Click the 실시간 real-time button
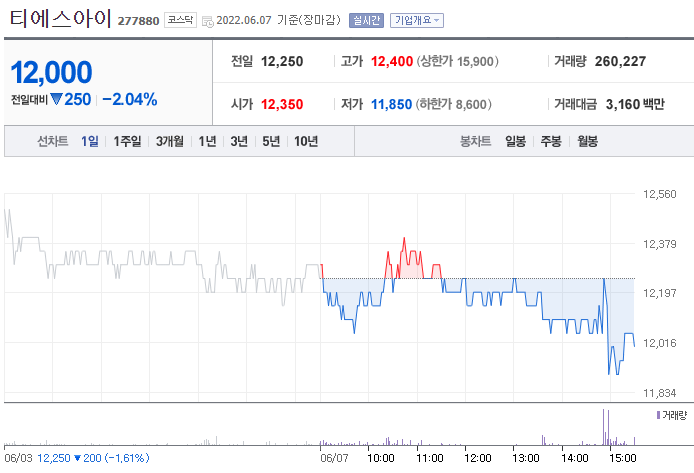The width and height of the screenshot is (694, 473). [x=366, y=20]
